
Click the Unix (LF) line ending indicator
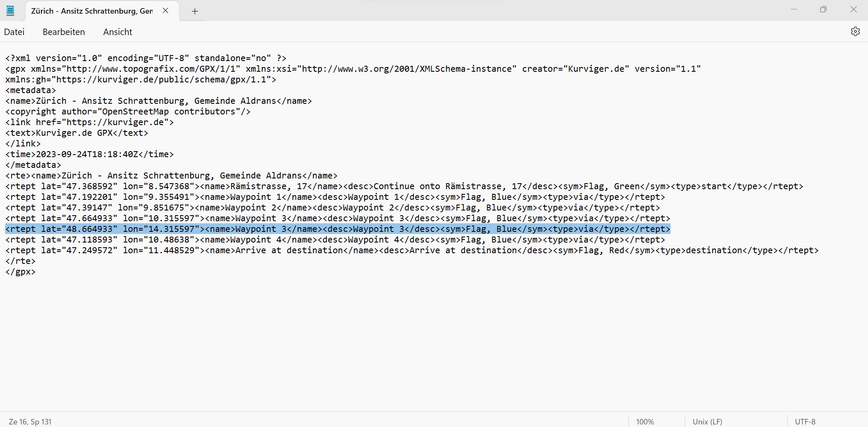coord(707,421)
